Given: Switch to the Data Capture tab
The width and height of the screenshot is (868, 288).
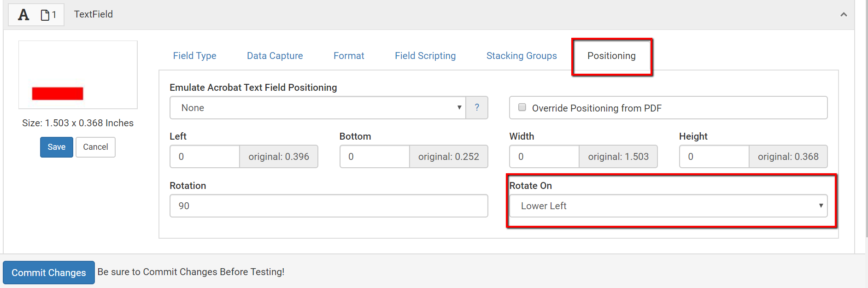Looking at the screenshot, I should (x=275, y=56).
